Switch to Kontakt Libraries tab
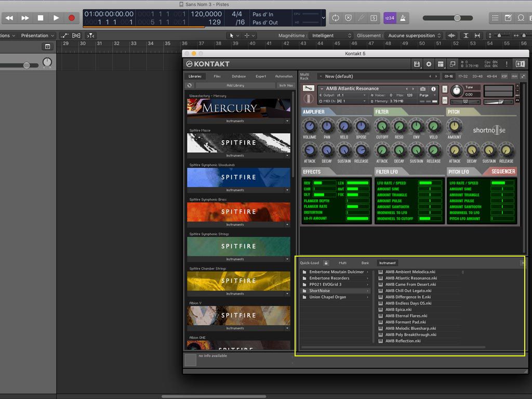Screen dimensions: 532x399 [x=195, y=76]
